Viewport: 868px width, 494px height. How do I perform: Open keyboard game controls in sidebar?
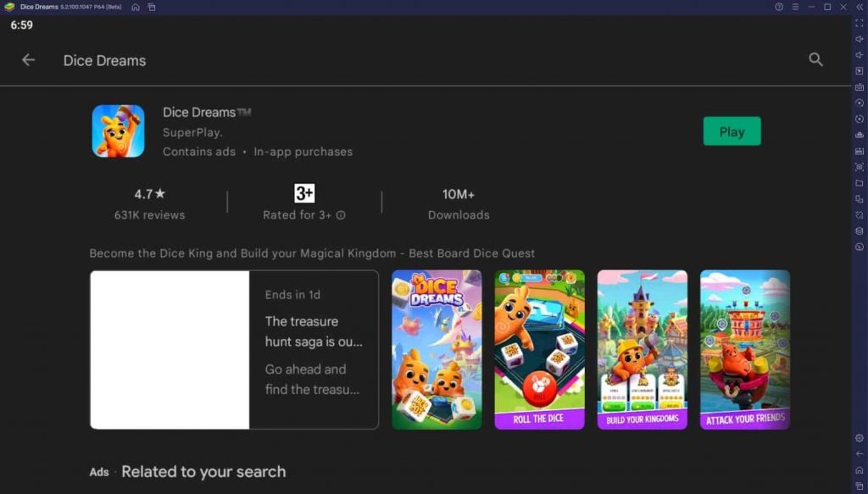tap(860, 86)
